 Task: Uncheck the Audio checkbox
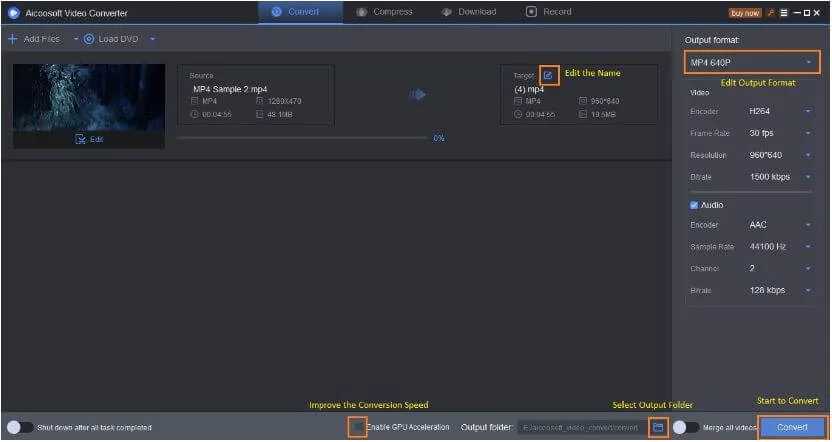click(x=694, y=205)
